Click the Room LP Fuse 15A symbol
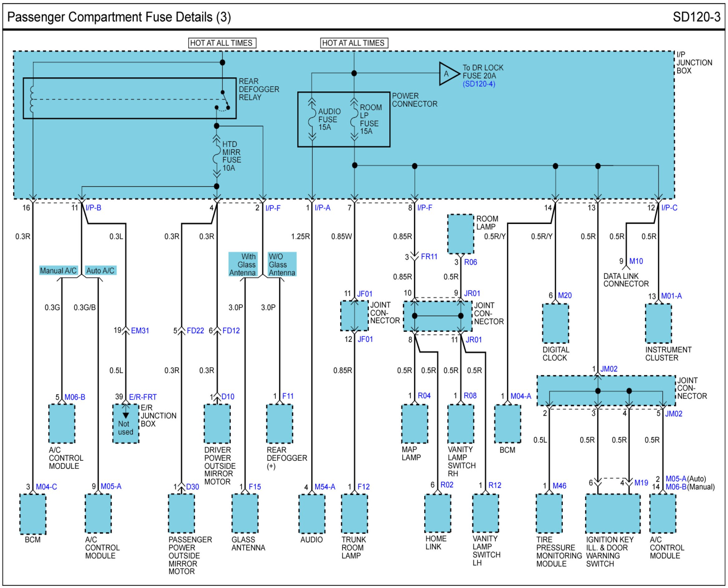728x588 pixels. click(354, 119)
